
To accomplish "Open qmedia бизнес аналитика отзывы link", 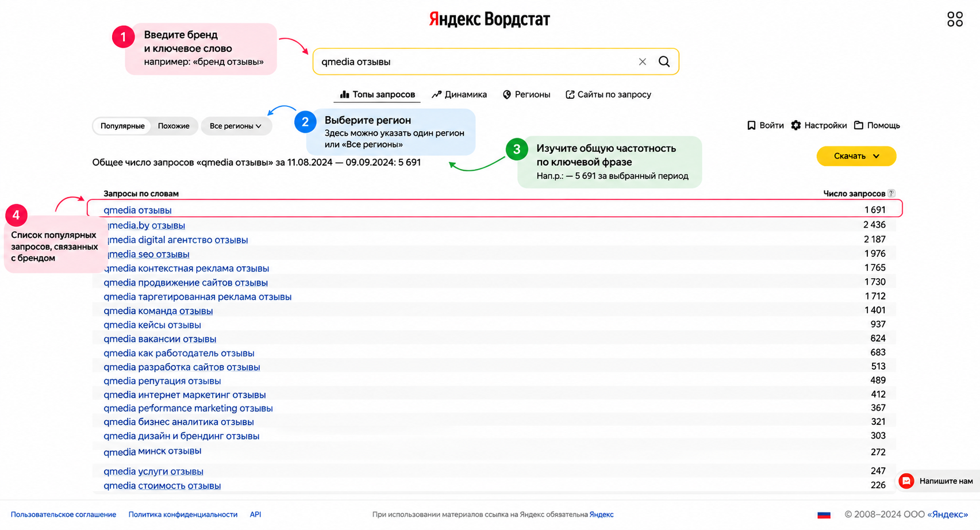I will tap(179, 423).
